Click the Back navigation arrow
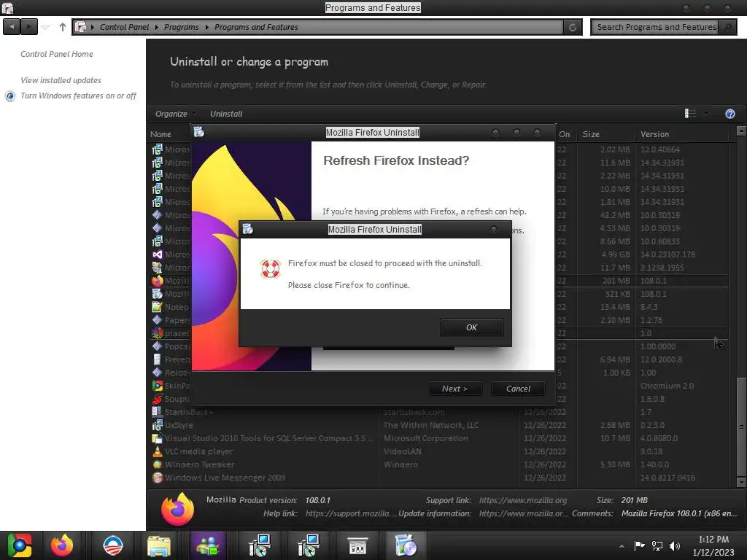 [12, 27]
